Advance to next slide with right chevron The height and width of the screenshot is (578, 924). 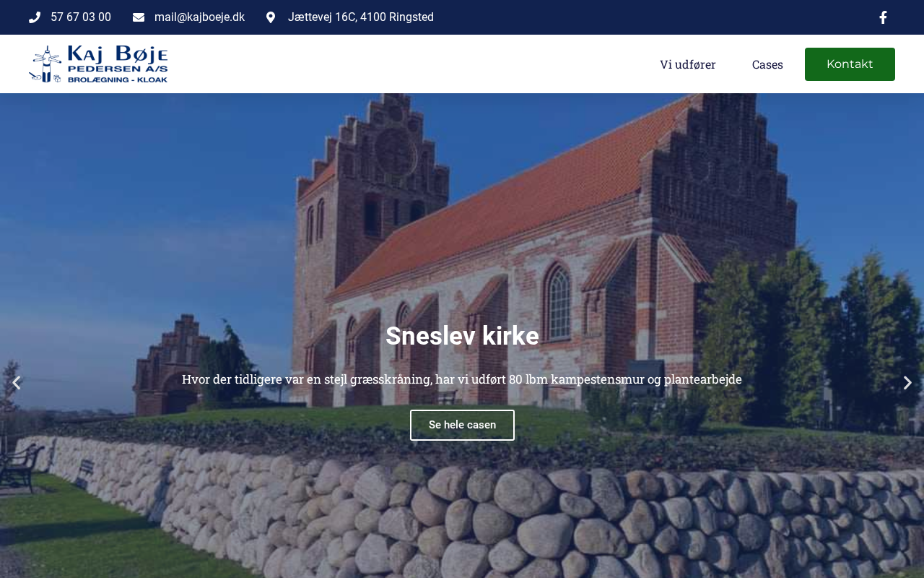tap(907, 383)
